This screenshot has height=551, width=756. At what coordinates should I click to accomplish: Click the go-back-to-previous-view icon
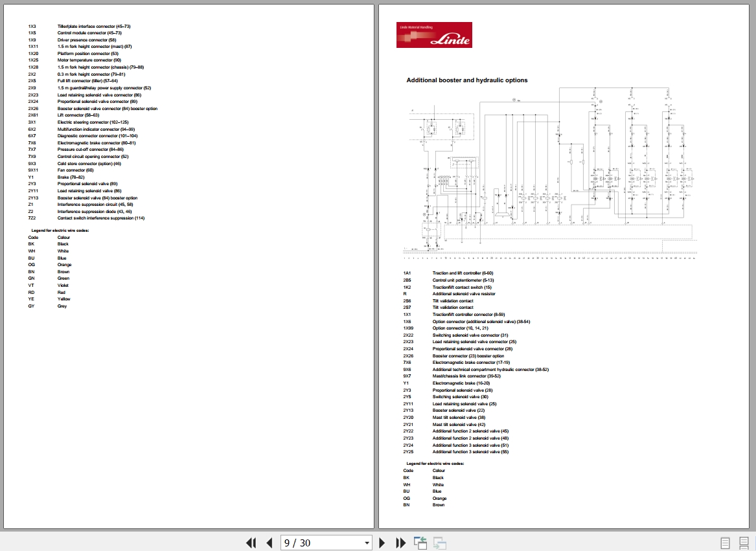[420, 543]
